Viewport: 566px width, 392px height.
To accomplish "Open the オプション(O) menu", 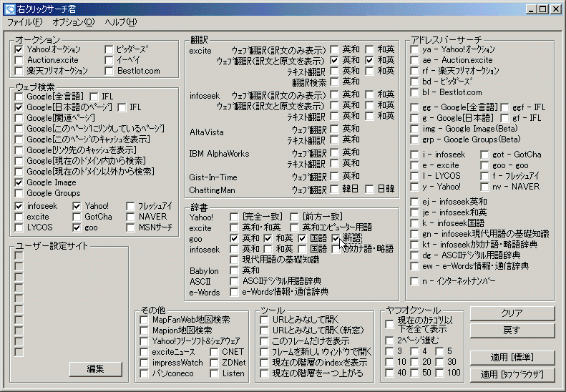I will (73, 22).
